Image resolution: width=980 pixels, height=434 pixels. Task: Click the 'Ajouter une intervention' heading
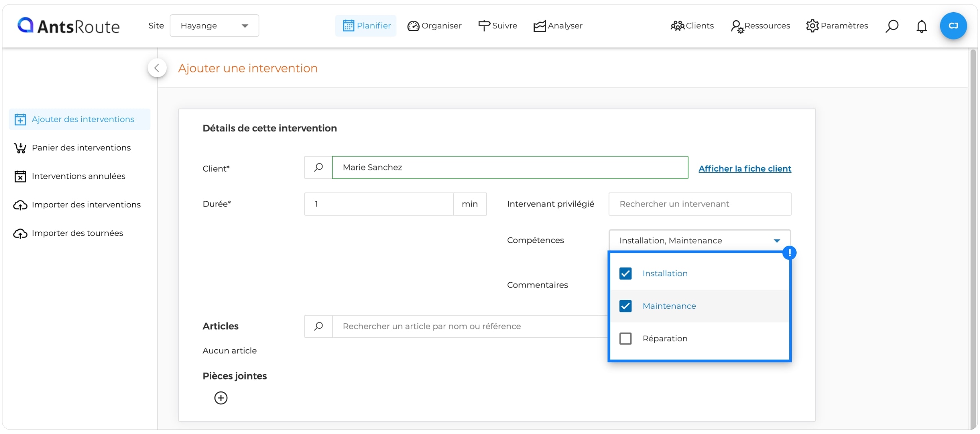[248, 68]
